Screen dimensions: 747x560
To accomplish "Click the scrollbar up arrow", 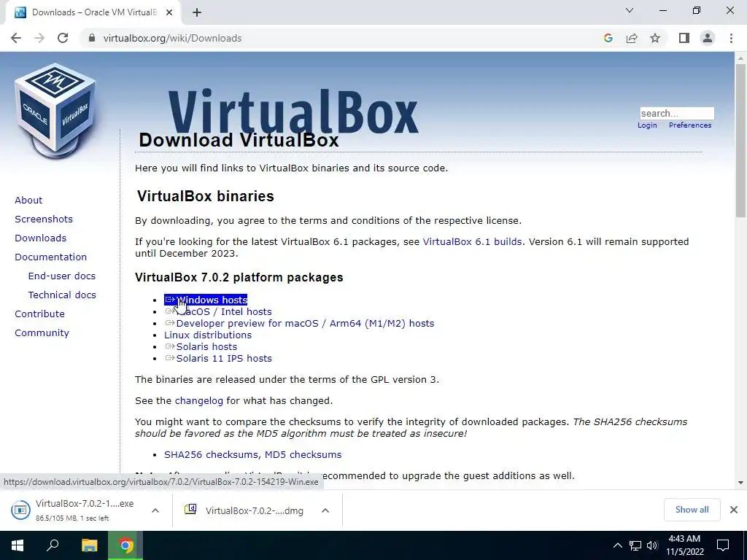I will (740, 58).
